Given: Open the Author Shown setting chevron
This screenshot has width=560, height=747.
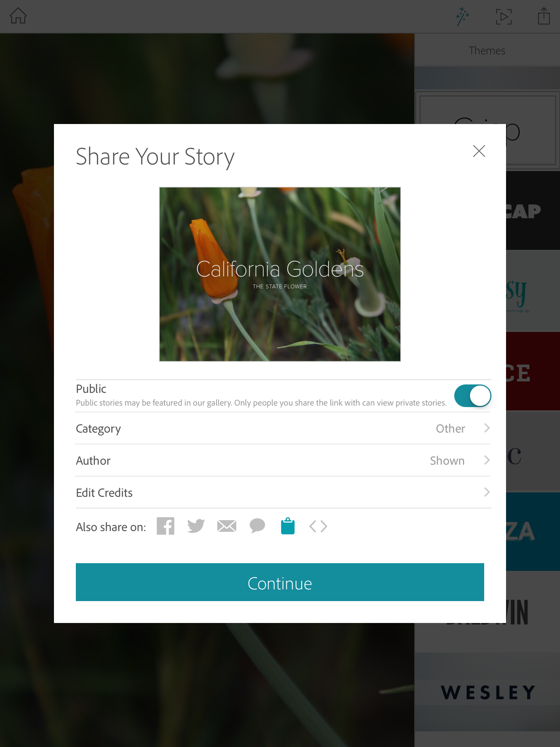Looking at the screenshot, I should click(x=487, y=460).
